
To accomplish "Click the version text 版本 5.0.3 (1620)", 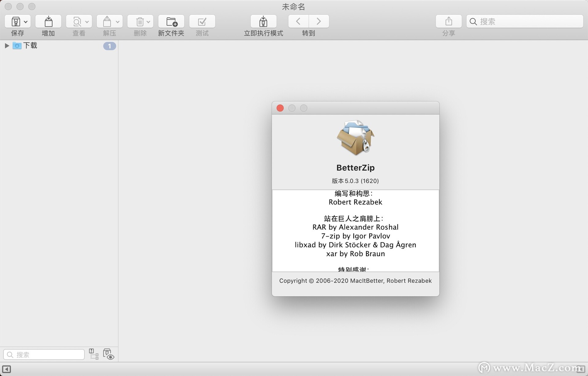I will tap(356, 181).
